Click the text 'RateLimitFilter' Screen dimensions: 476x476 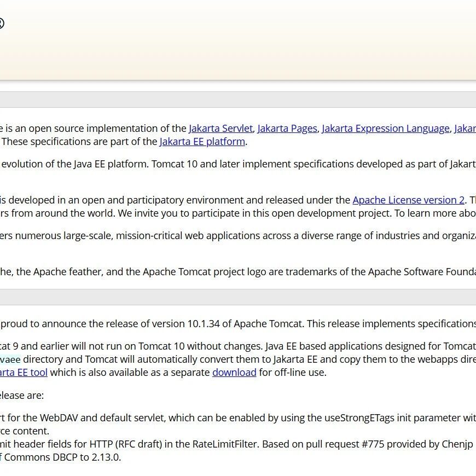(x=225, y=444)
